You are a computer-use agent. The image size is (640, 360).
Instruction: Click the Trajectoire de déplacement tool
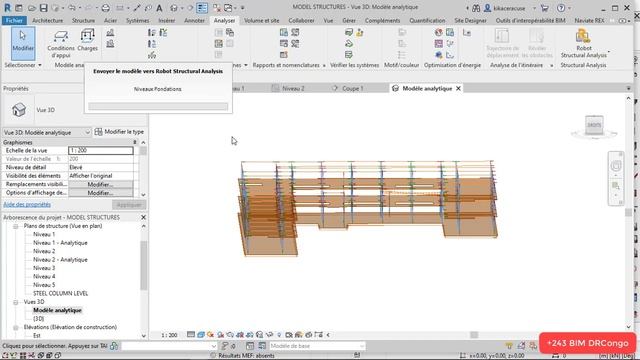click(x=502, y=43)
